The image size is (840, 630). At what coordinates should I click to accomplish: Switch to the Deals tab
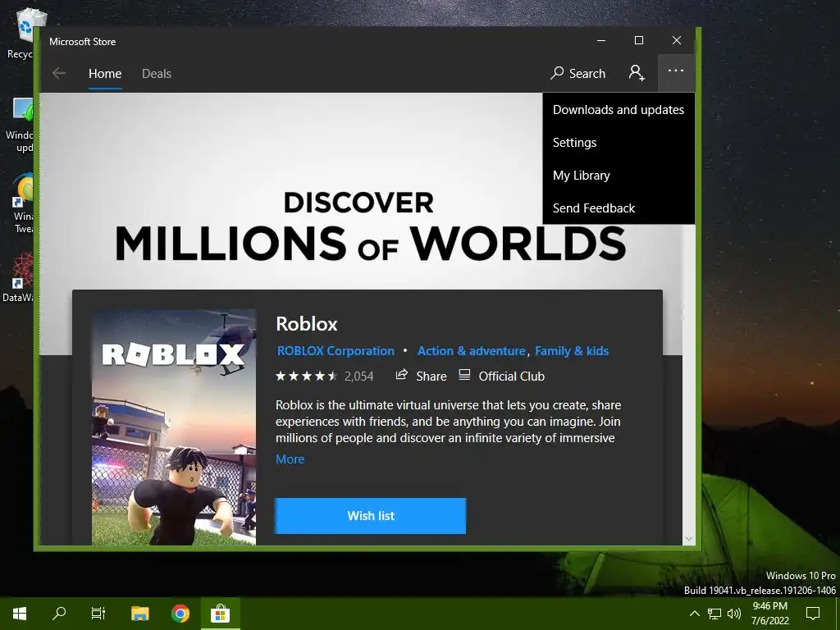point(157,73)
